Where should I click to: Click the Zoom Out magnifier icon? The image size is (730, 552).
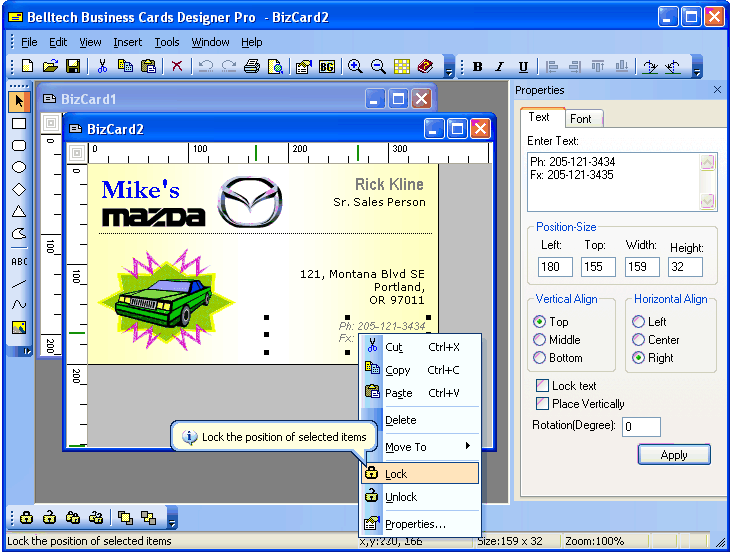click(378, 66)
